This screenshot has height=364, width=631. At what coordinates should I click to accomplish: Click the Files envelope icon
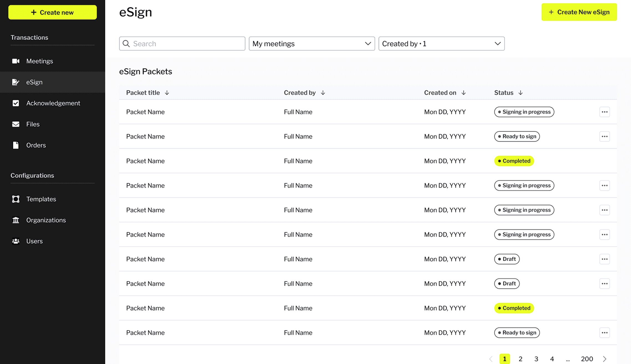(16, 124)
